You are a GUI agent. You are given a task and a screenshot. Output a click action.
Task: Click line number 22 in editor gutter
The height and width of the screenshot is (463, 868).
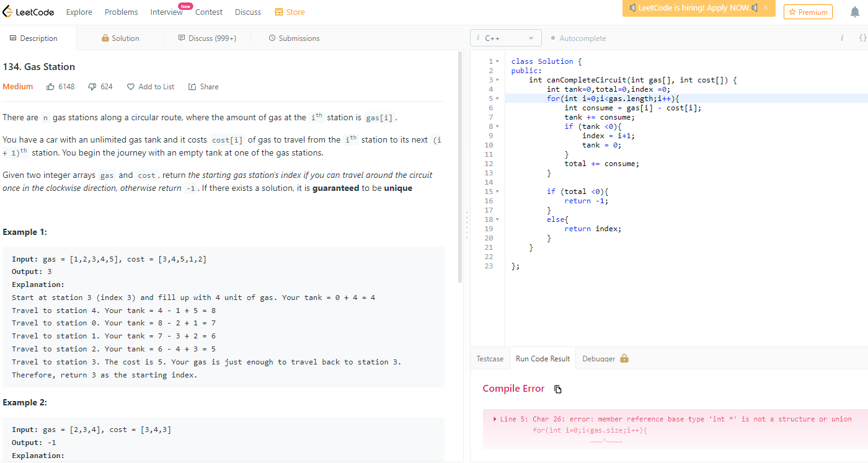point(489,257)
